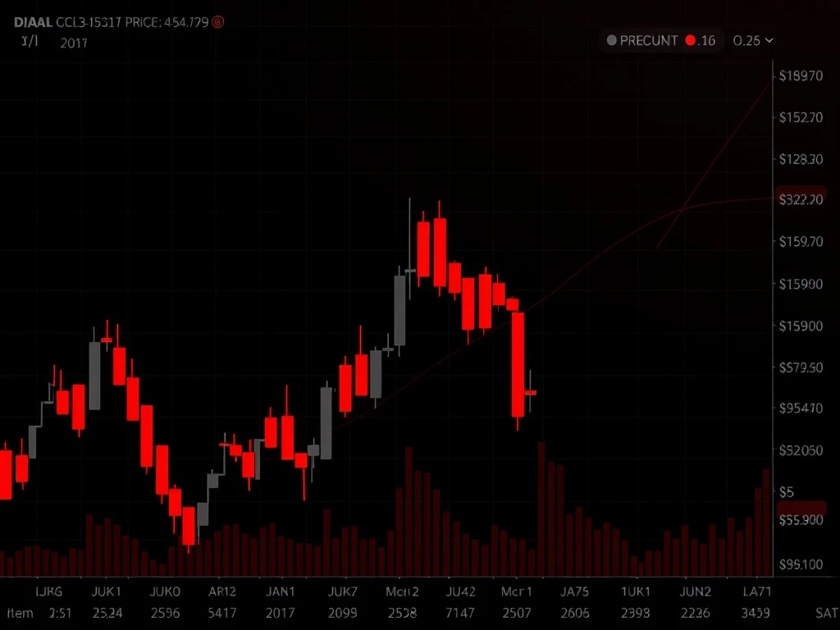This screenshot has height=630, width=840.
Task: Click the $159.70 price axis label
Action: (x=801, y=242)
